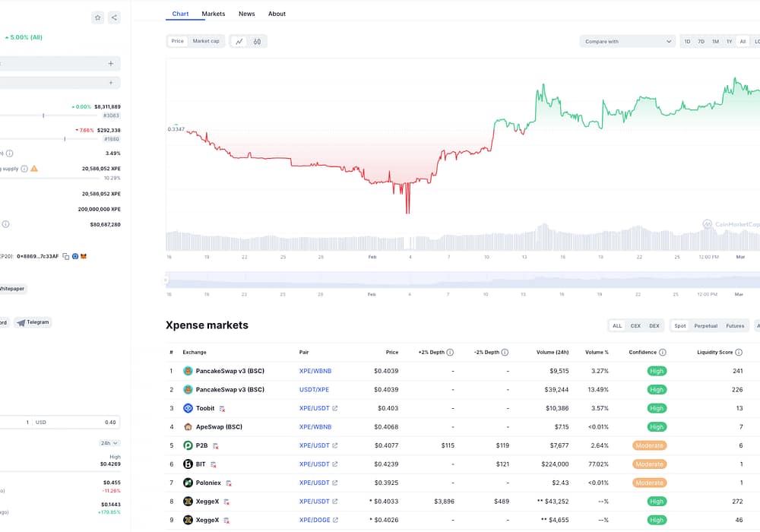Open the 24h price range dropdown
This screenshot has width=760, height=532.
[x=109, y=443]
